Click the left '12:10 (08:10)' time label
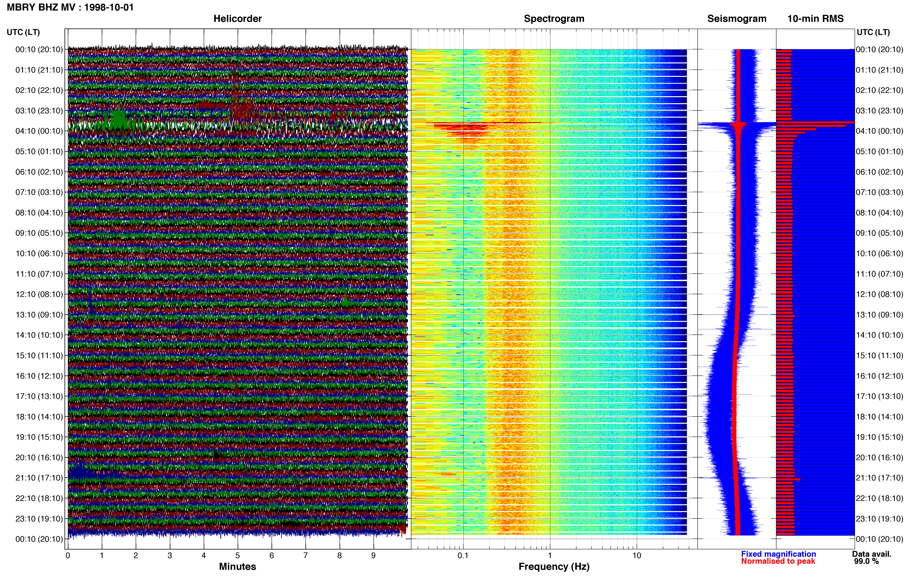Viewport: 924px width, 578px height. tap(39, 294)
